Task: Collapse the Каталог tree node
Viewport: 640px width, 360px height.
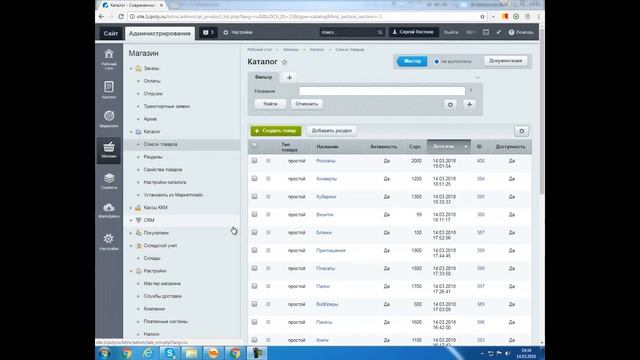Action: [x=131, y=132]
